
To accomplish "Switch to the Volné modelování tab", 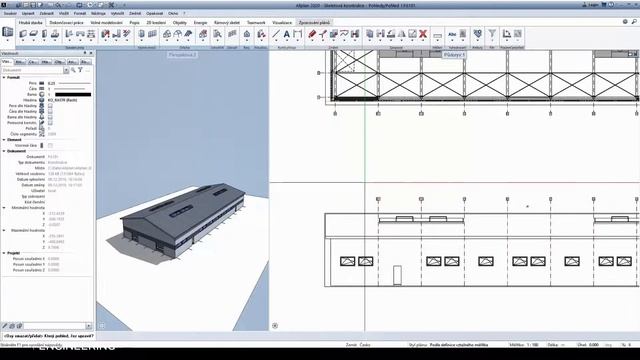I will pyautogui.click(x=107, y=23).
